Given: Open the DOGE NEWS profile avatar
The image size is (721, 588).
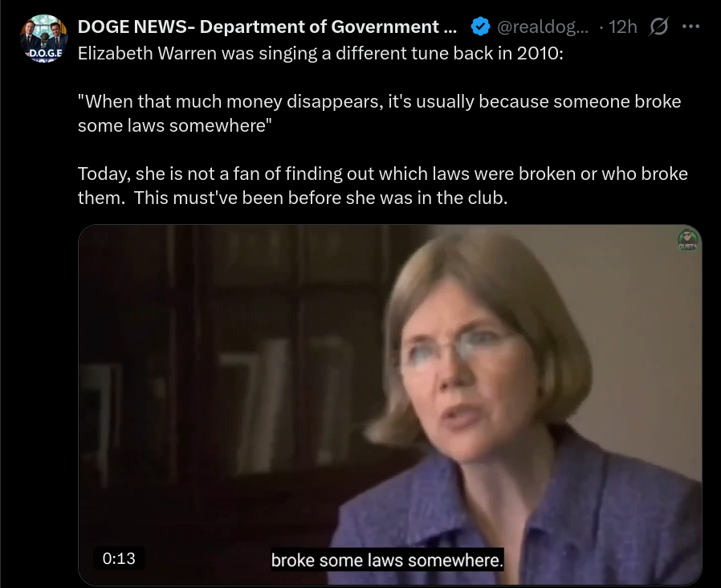Looking at the screenshot, I should 44,39.
